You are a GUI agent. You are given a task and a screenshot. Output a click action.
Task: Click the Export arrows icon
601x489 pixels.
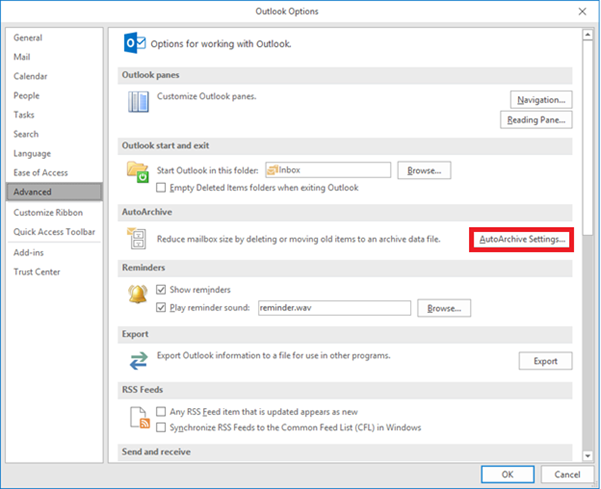click(138, 361)
